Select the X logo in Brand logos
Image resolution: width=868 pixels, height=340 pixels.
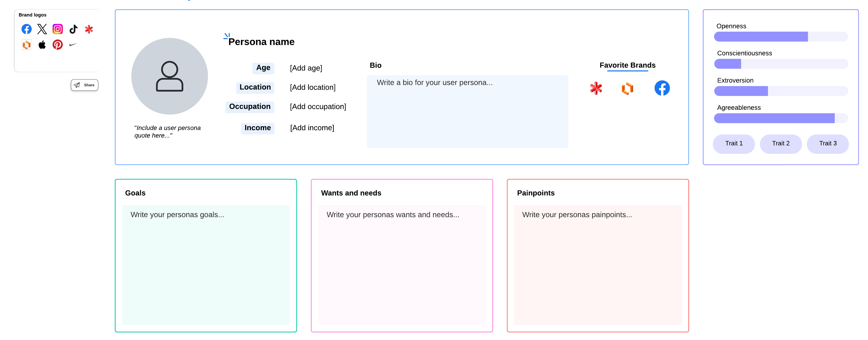[42, 29]
